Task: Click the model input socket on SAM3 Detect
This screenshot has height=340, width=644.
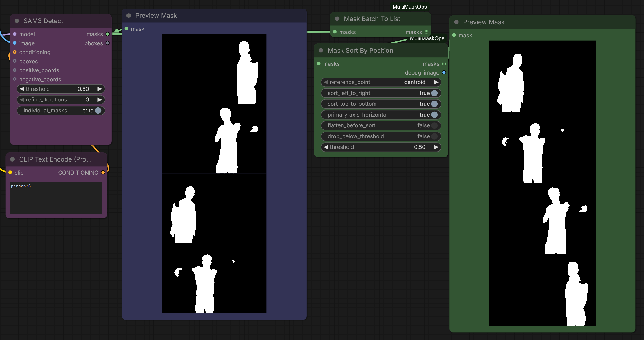Action: coord(15,34)
